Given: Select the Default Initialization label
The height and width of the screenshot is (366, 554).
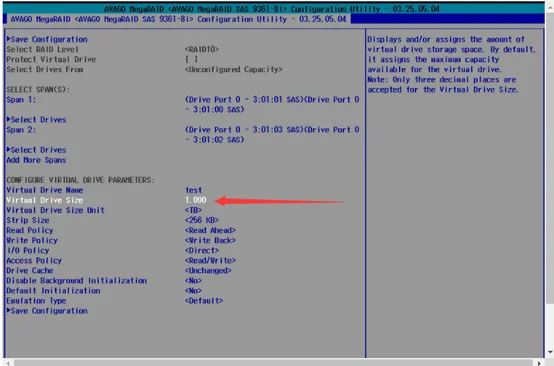Looking at the screenshot, I should point(53,291).
